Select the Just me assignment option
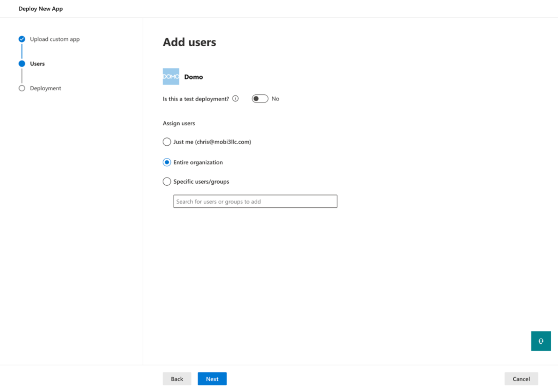This screenshot has height=392, width=558. tap(167, 142)
